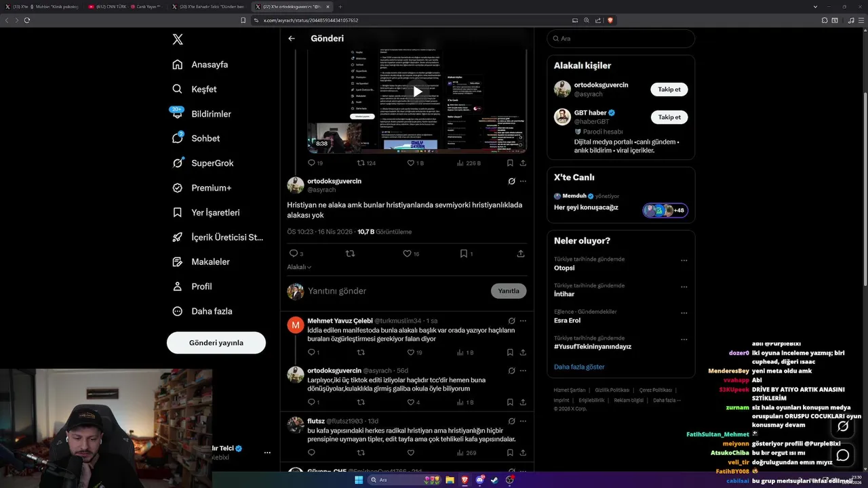
Task: Repost the quoted post with 124 reposts
Action: (366, 163)
